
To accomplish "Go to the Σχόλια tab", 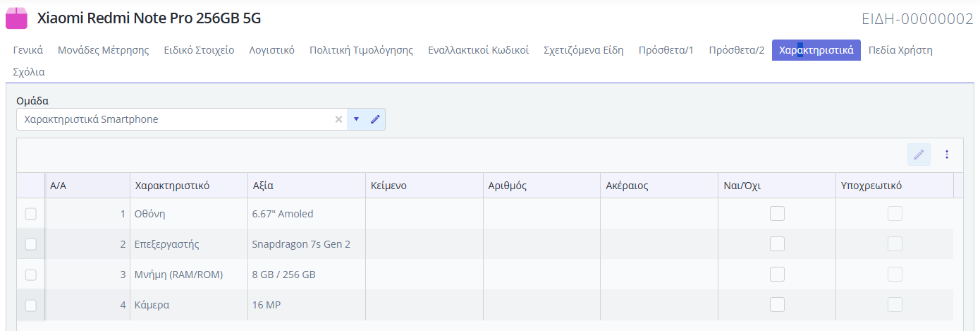I will (29, 72).
